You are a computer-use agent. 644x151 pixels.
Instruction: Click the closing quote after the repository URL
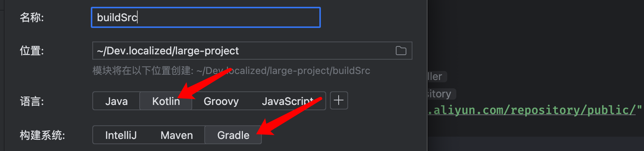point(639,109)
